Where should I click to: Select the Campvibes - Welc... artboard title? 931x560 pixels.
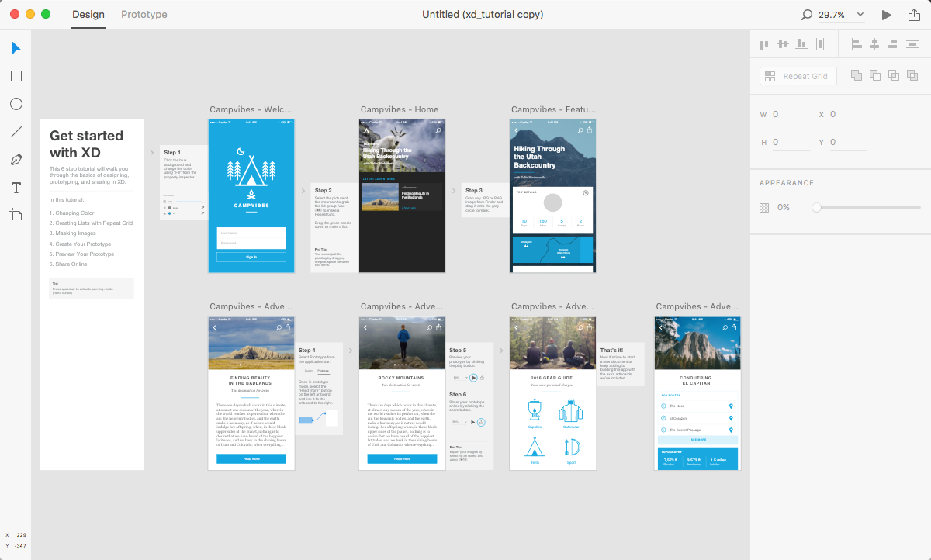coord(250,110)
